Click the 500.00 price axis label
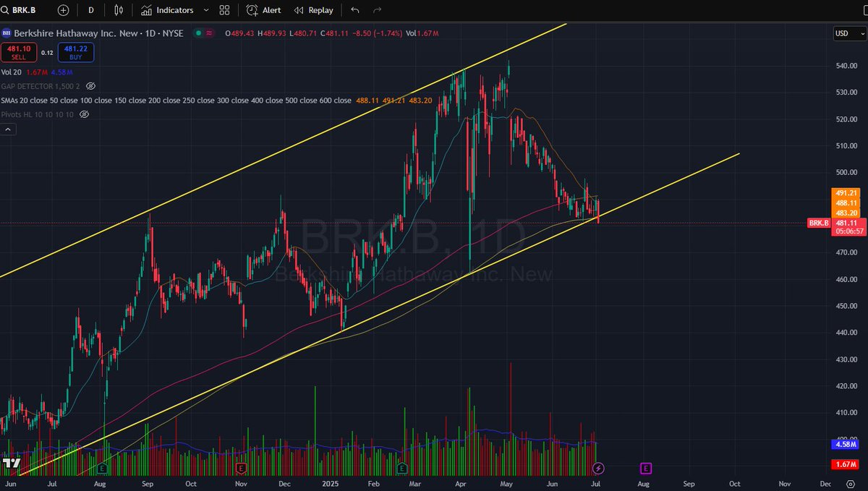The image size is (868, 491). (846, 172)
